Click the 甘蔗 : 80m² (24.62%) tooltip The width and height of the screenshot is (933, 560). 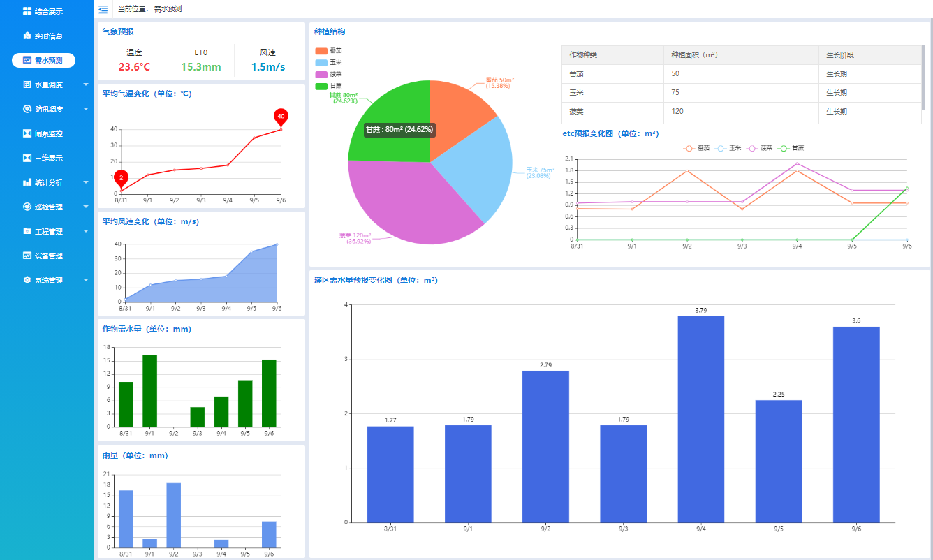coord(399,129)
